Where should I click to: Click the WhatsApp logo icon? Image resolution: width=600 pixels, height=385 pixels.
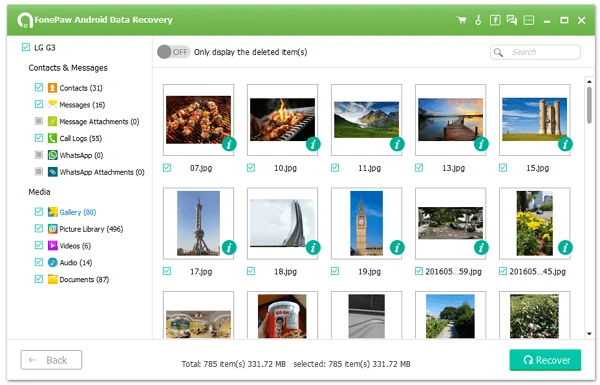(52, 155)
